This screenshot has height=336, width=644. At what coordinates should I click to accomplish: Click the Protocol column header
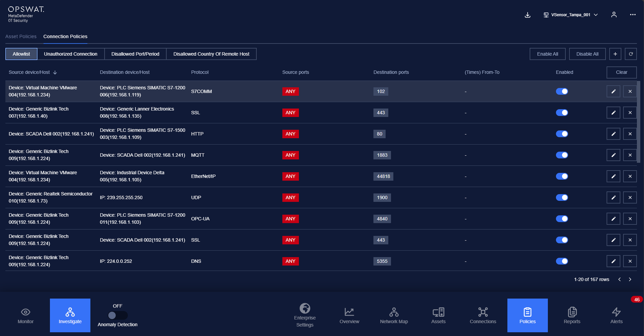coord(200,72)
